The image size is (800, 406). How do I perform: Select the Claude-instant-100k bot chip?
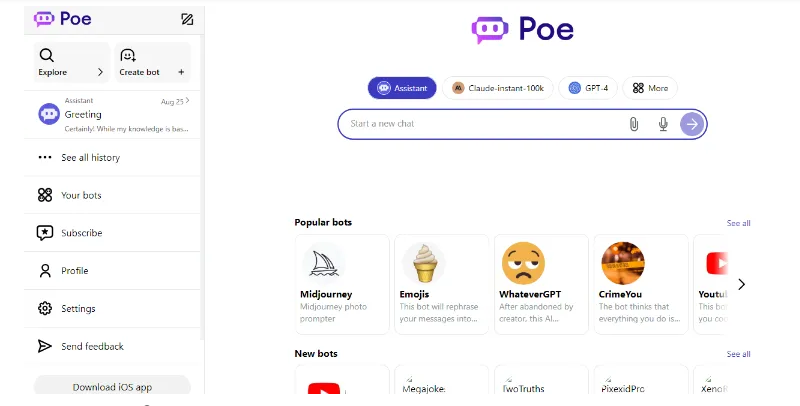point(497,88)
